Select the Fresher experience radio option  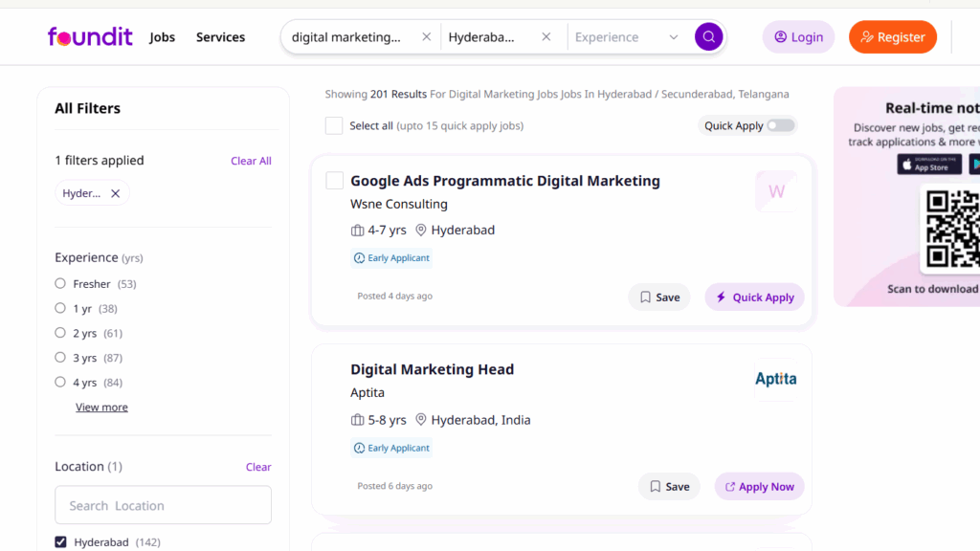click(x=60, y=283)
